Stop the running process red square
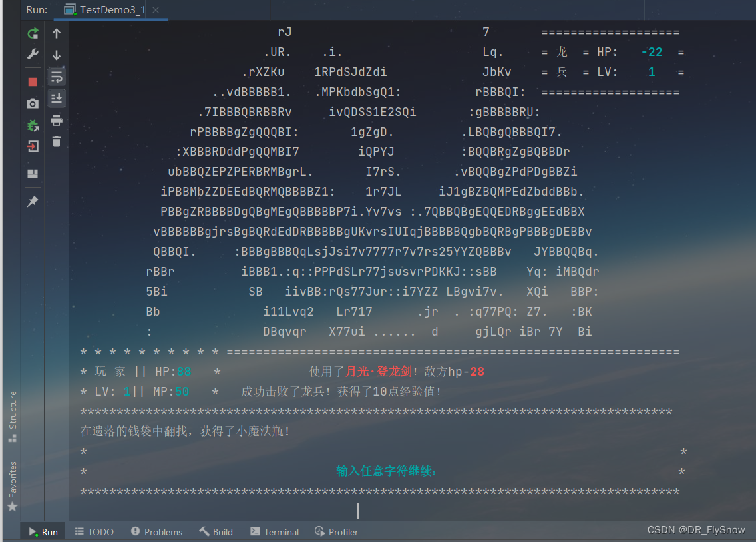 click(33, 81)
